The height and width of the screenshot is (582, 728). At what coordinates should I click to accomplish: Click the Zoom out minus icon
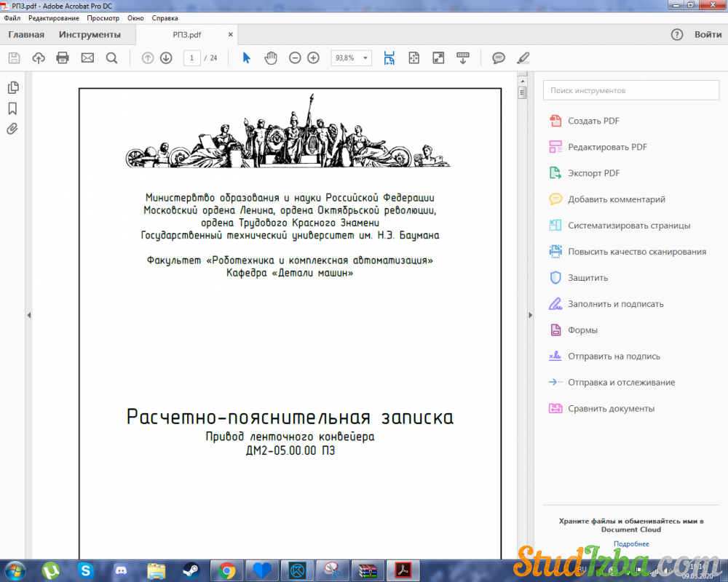(295, 58)
